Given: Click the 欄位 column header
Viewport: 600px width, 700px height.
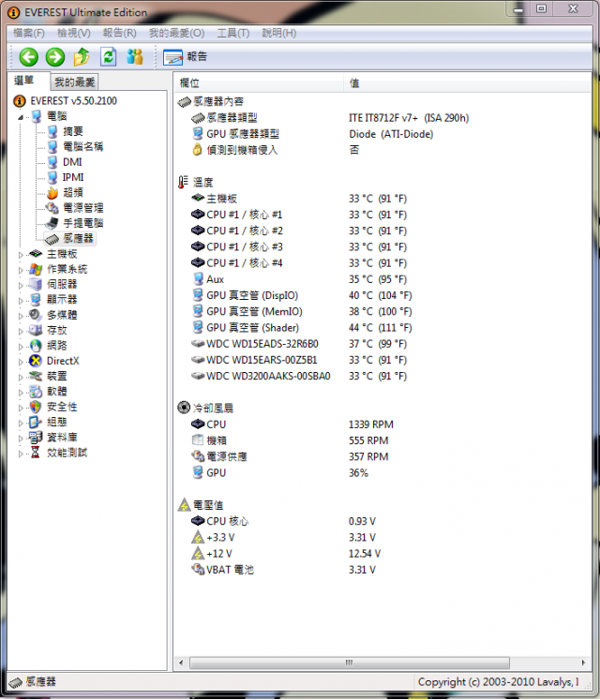Looking at the screenshot, I should (x=259, y=83).
